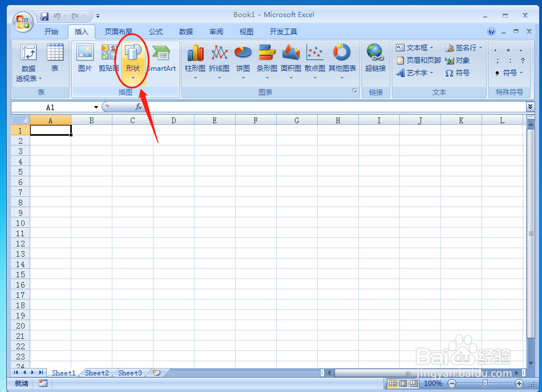This screenshot has height=392, width=542.
Task: Insert a PivotTable (数据透视表)
Action: coord(29,63)
